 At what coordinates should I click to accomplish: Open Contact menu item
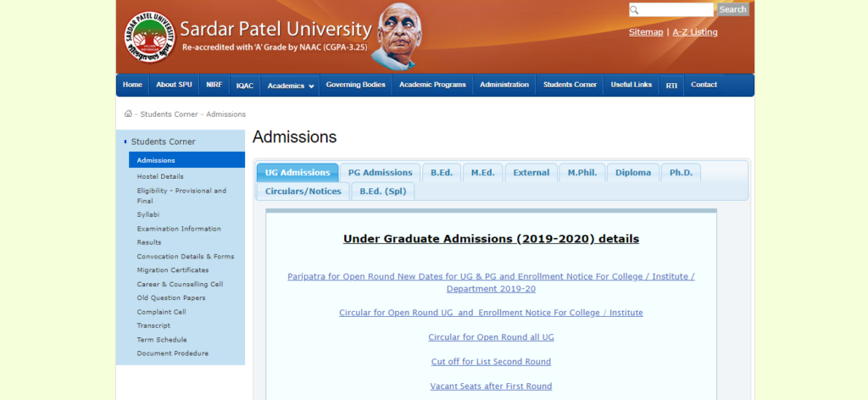click(x=704, y=85)
